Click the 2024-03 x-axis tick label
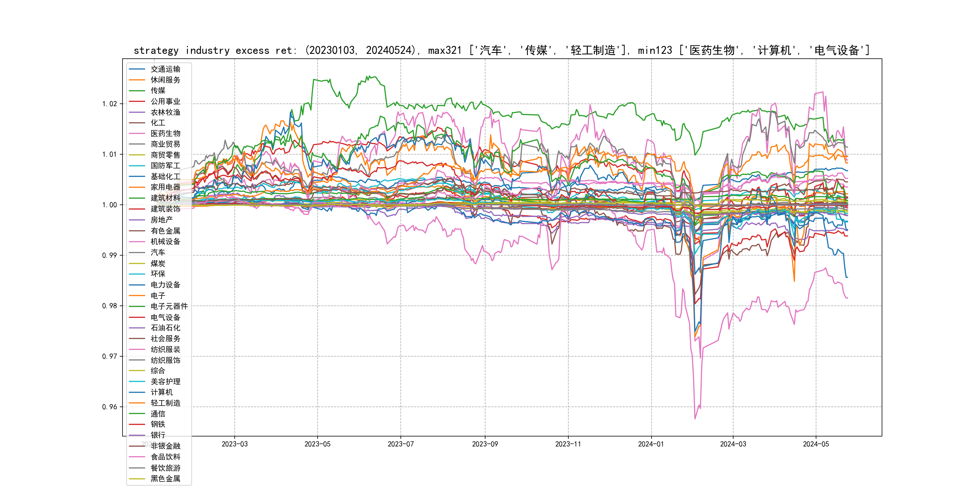 [733, 444]
